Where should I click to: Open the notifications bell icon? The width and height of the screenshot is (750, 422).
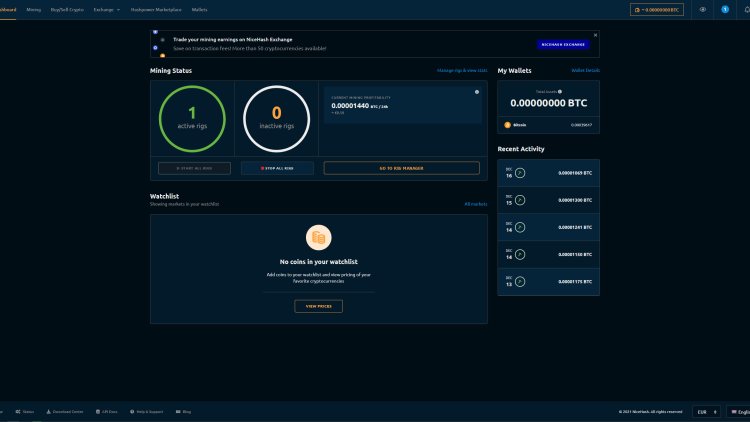(x=725, y=9)
